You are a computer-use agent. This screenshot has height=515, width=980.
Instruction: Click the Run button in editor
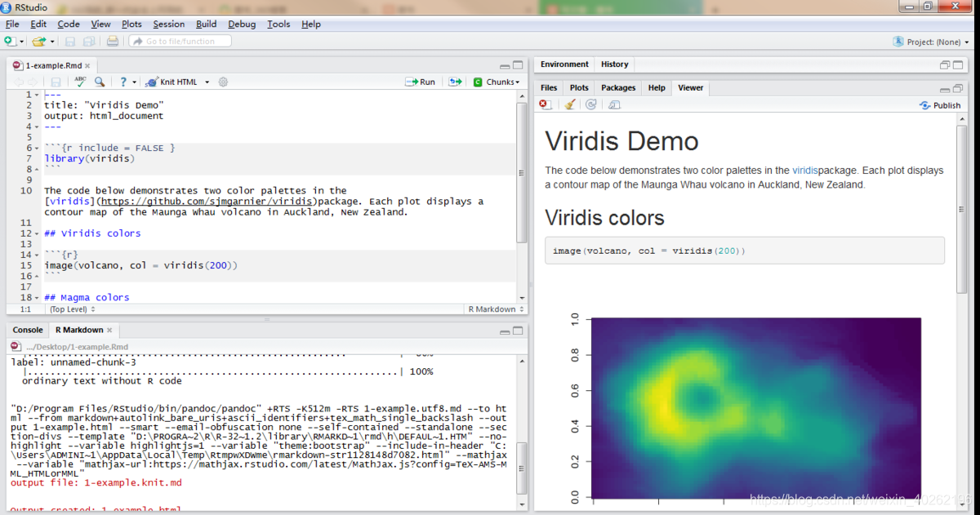[421, 82]
